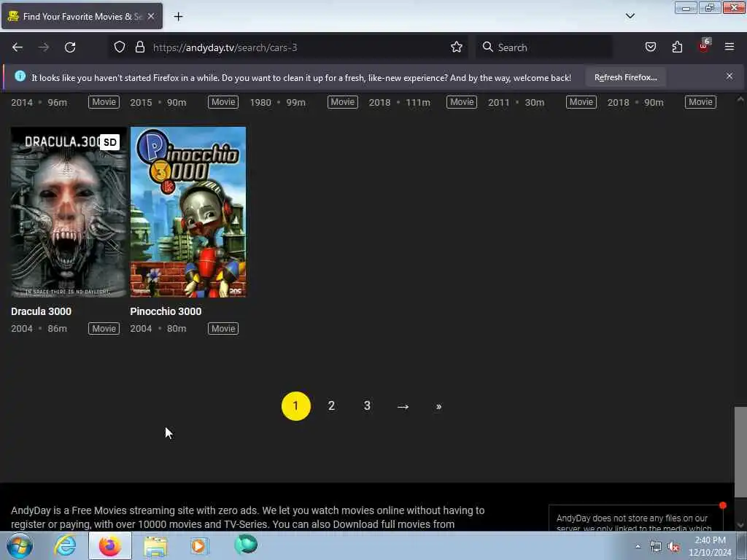Open the Windows Start menu

[20, 545]
